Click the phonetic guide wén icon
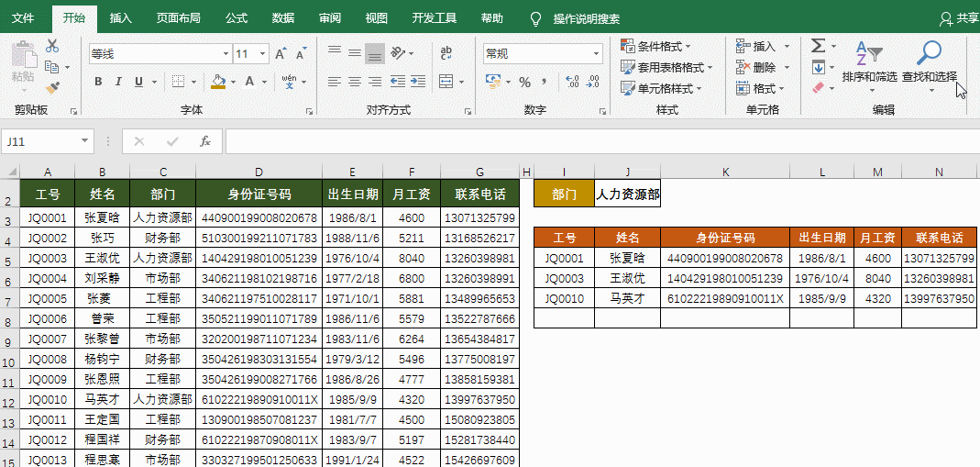The image size is (980, 467). [289, 82]
